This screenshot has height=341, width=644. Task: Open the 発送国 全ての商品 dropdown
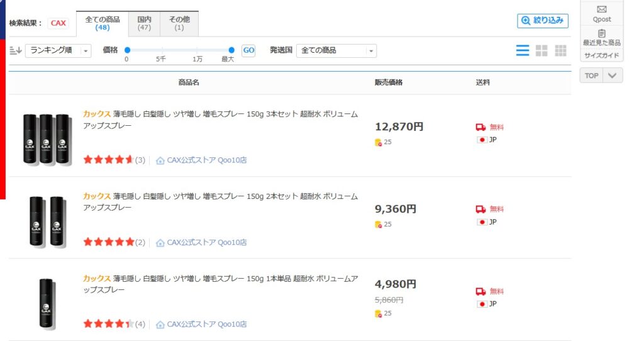(x=336, y=50)
